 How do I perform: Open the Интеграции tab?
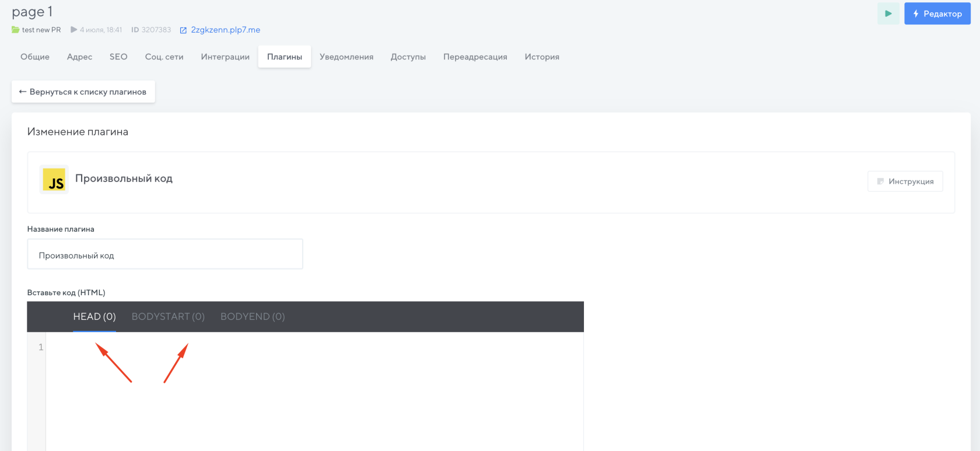(x=225, y=57)
